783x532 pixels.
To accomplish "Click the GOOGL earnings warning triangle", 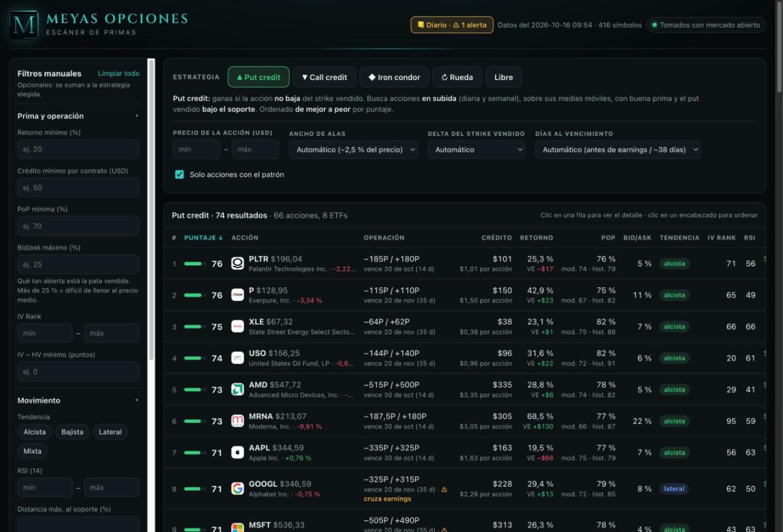I will click(x=444, y=490).
